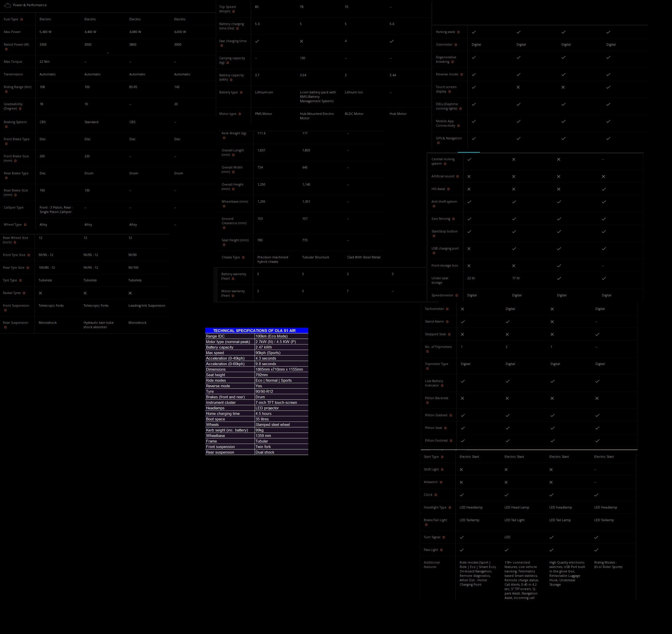Screen dimensions: 672x634
Task: Click the Odometer info icon
Action: tap(456, 44)
